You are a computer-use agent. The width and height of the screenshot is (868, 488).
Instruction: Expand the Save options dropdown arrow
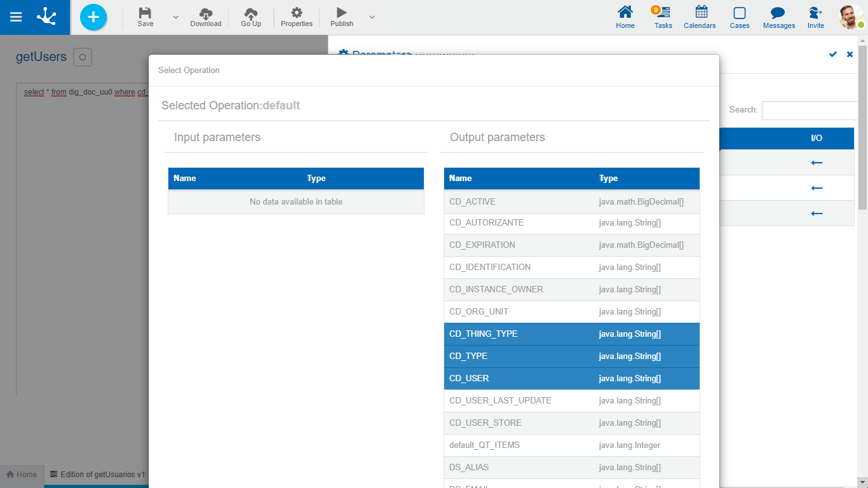pos(176,17)
